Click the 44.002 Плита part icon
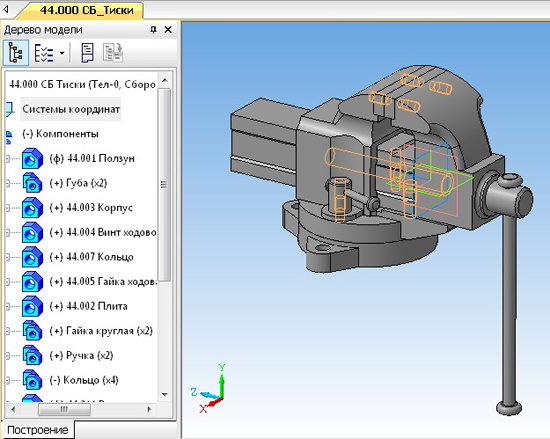The image size is (550, 439). (x=32, y=306)
